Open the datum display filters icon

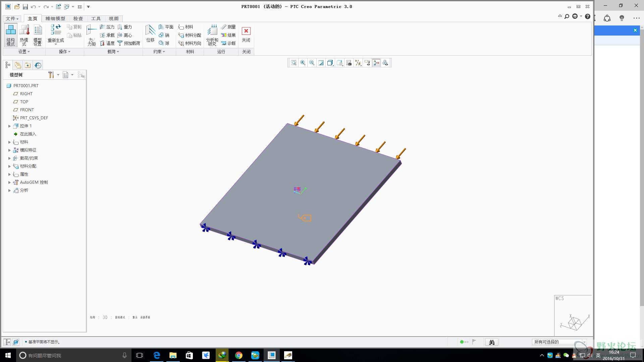click(x=358, y=63)
